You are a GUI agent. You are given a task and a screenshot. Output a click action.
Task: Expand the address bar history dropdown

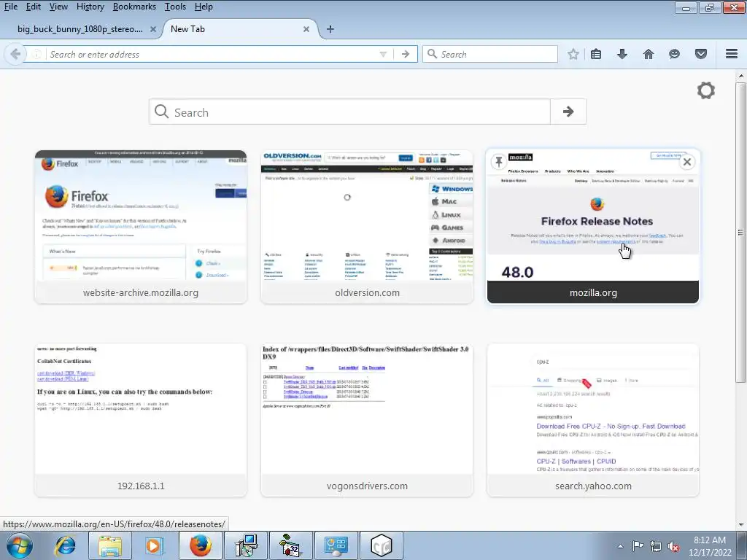click(x=383, y=54)
